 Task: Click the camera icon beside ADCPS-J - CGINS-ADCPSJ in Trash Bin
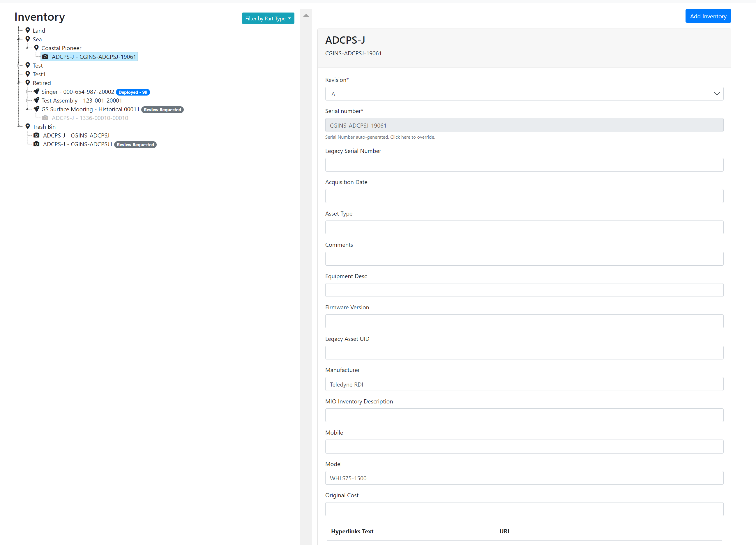[36, 135]
